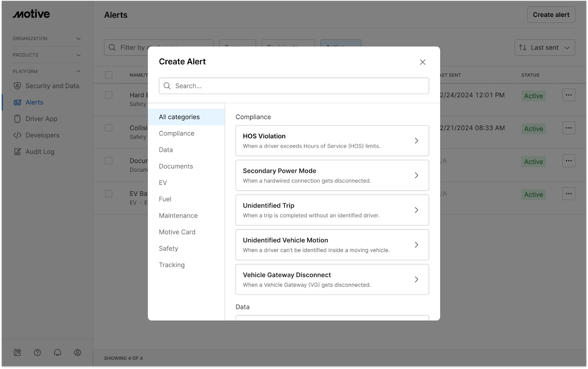This screenshot has height=369, width=588.
Task: Open the Last sent sort dropdown
Action: 544,48
